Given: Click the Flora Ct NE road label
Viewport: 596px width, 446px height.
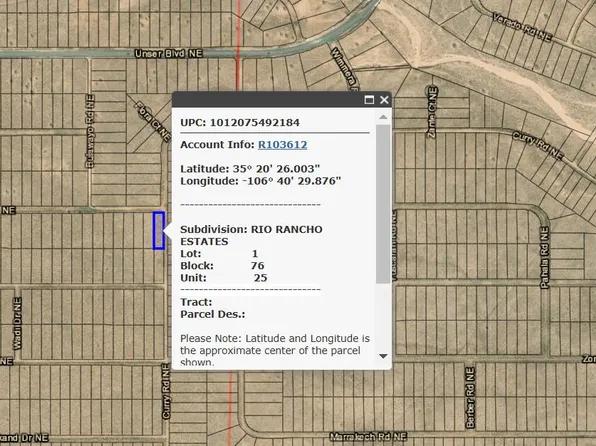Looking at the screenshot, I should (153, 122).
